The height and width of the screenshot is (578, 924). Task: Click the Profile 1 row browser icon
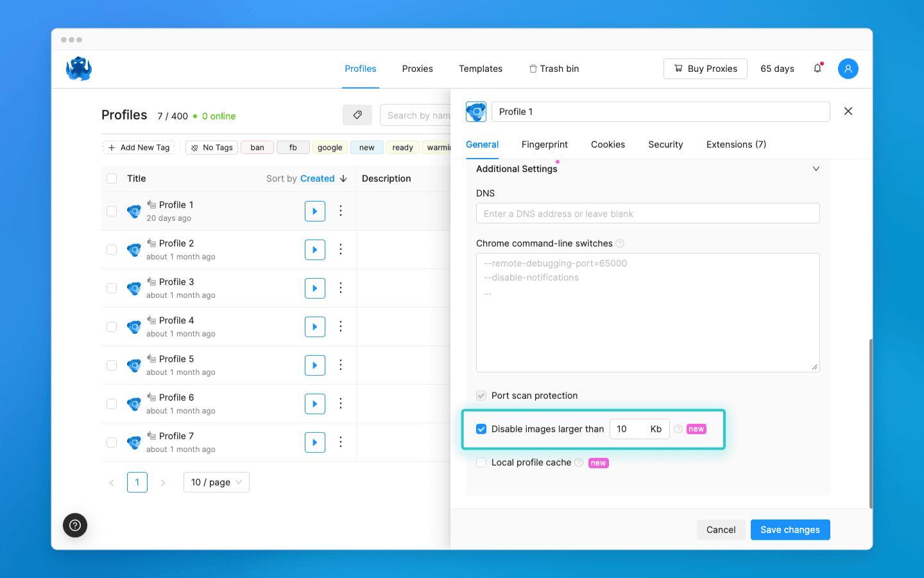(x=134, y=211)
